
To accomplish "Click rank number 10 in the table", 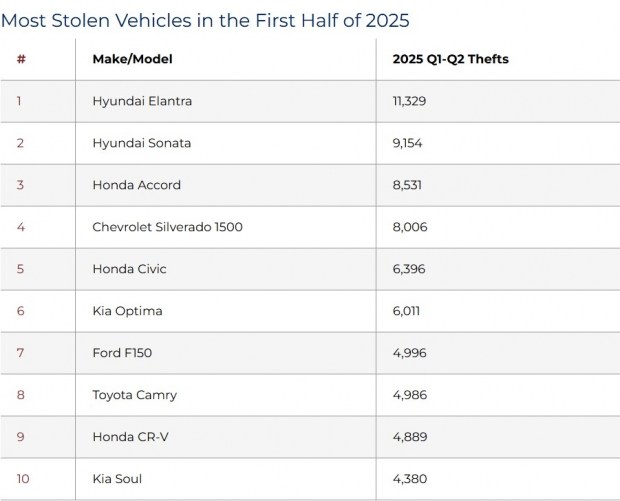I will (x=23, y=479).
